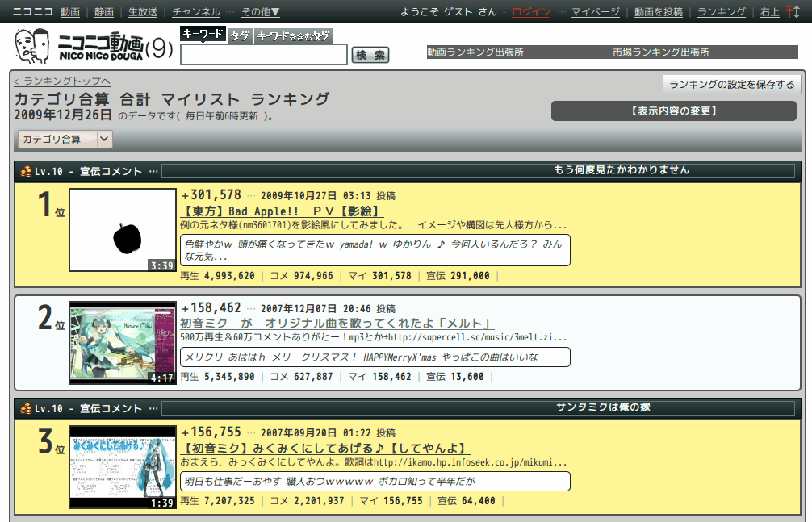812x522 pixels.
Task: Click ad comment もう何度見たかわかりません
Action: point(622,170)
